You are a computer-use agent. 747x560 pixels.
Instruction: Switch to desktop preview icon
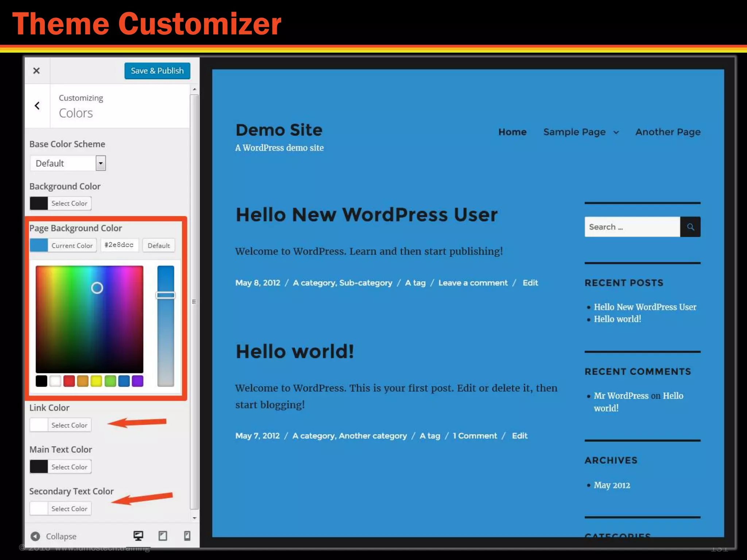coord(138,536)
